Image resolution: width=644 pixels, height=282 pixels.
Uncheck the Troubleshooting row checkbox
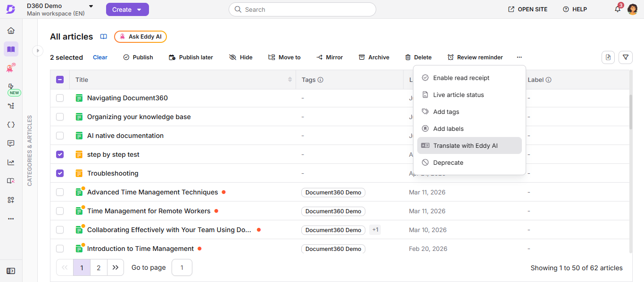tap(60, 173)
